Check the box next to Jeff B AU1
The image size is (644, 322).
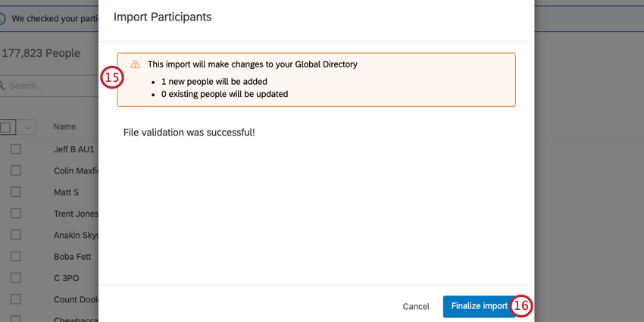16,149
